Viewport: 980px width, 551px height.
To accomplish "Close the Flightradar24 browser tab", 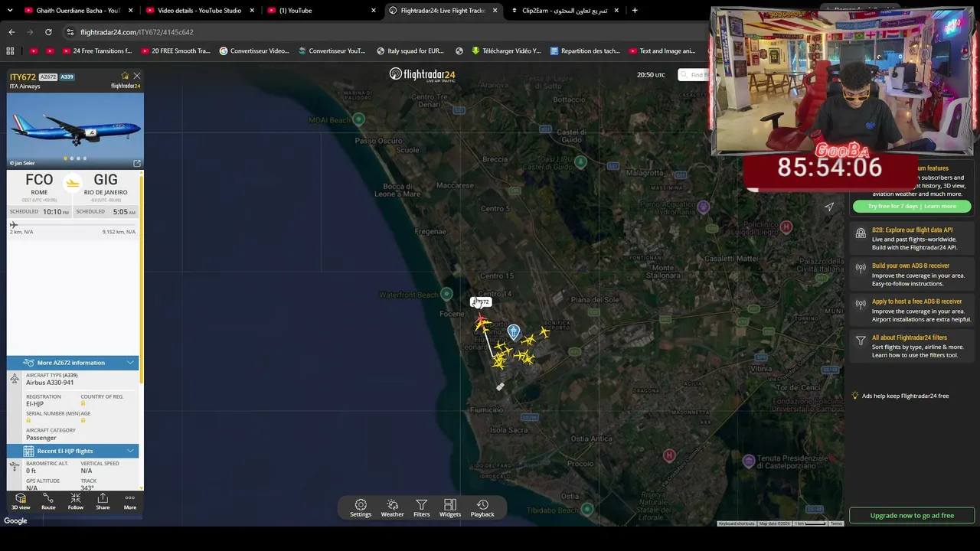I will pos(495,11).
